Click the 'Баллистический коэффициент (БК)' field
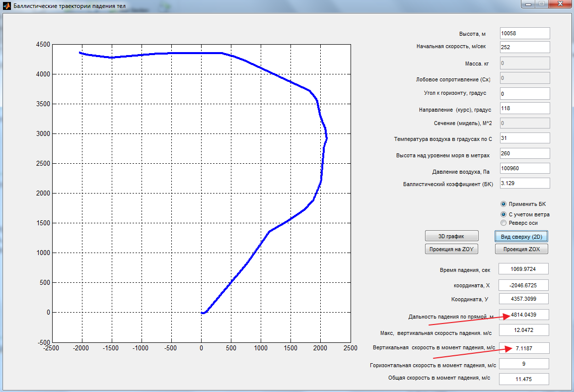 coord(524,183)
